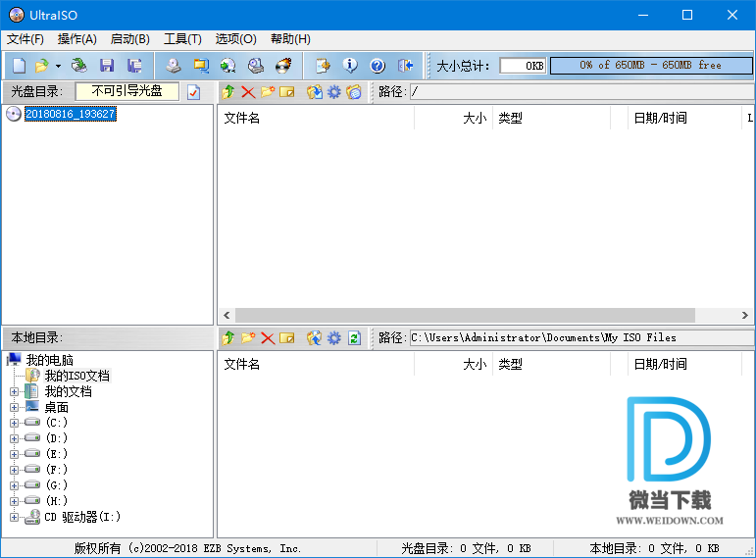The image size is (756, 558).
Task: Open the 工具(T) menu
Action: coord(182,39)
